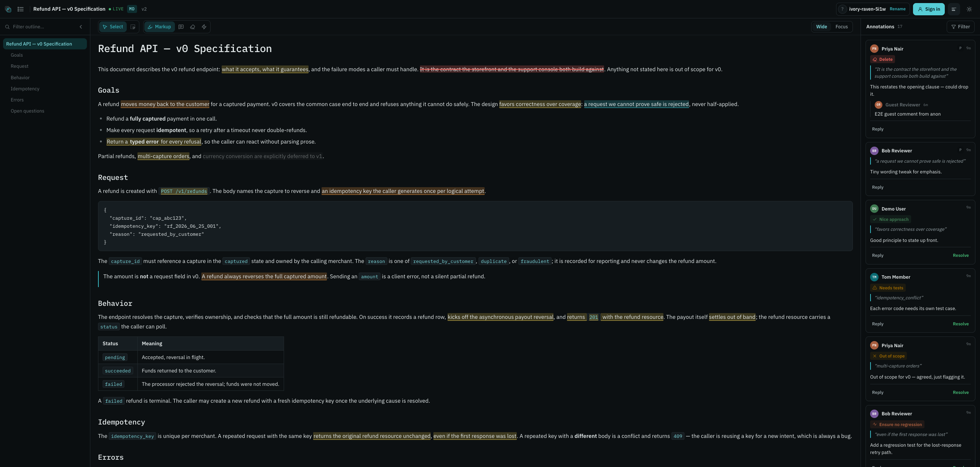Jump to Request in the outline
This screenshot has height=467, width=980.
point(20,66)
